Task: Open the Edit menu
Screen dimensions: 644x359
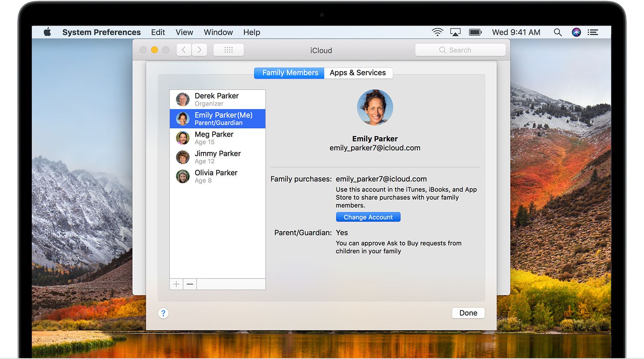Action: [x=158, y=32]
